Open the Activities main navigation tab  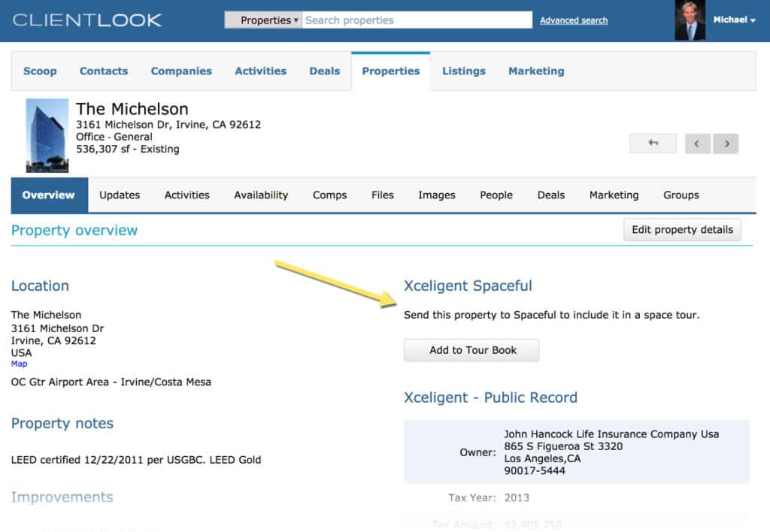point(260,71)
